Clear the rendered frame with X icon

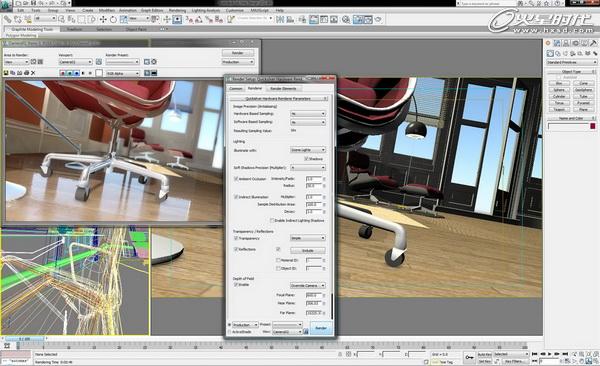tap(33, 73)
